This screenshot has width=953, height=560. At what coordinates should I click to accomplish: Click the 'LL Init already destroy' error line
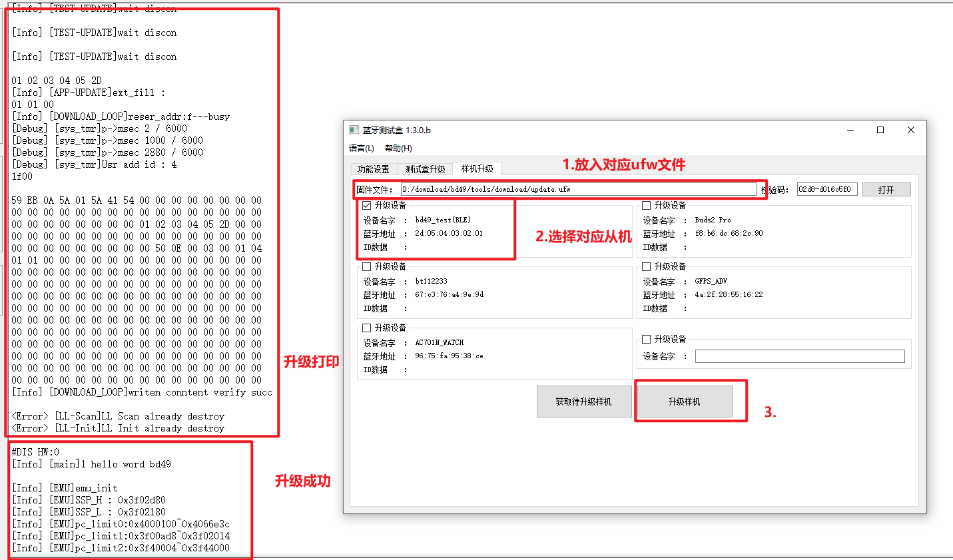click(118, 428)
